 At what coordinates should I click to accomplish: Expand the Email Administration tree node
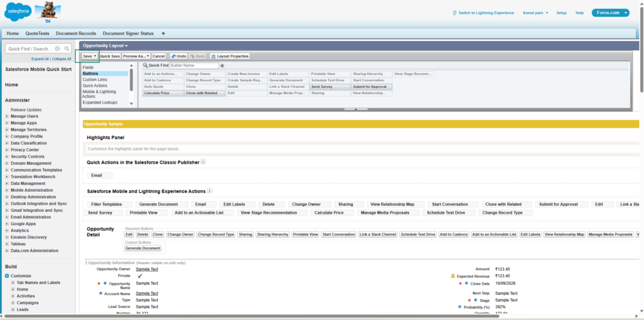6,217
